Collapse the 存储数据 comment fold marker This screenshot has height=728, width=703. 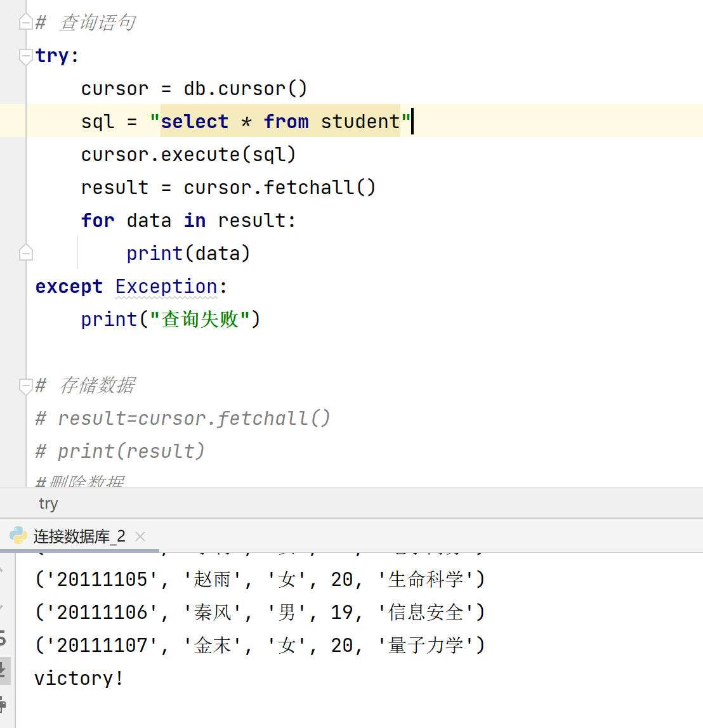point(26,385)
